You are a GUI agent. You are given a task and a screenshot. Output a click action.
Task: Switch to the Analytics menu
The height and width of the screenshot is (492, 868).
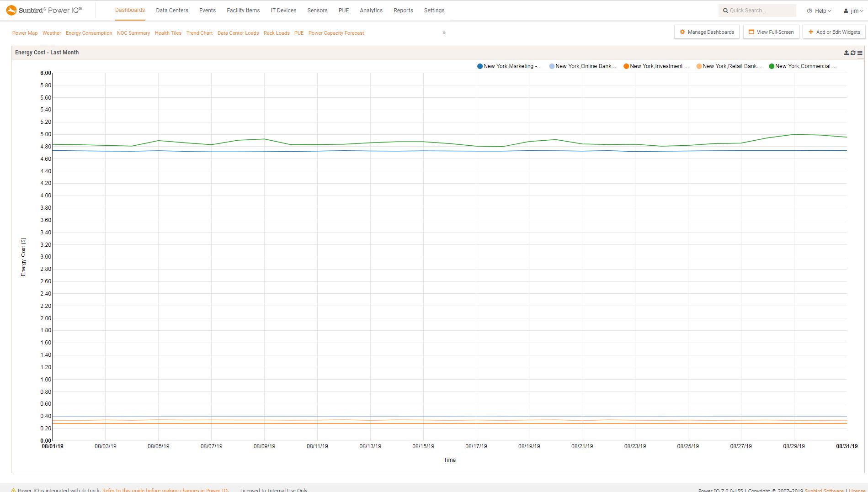371,10
